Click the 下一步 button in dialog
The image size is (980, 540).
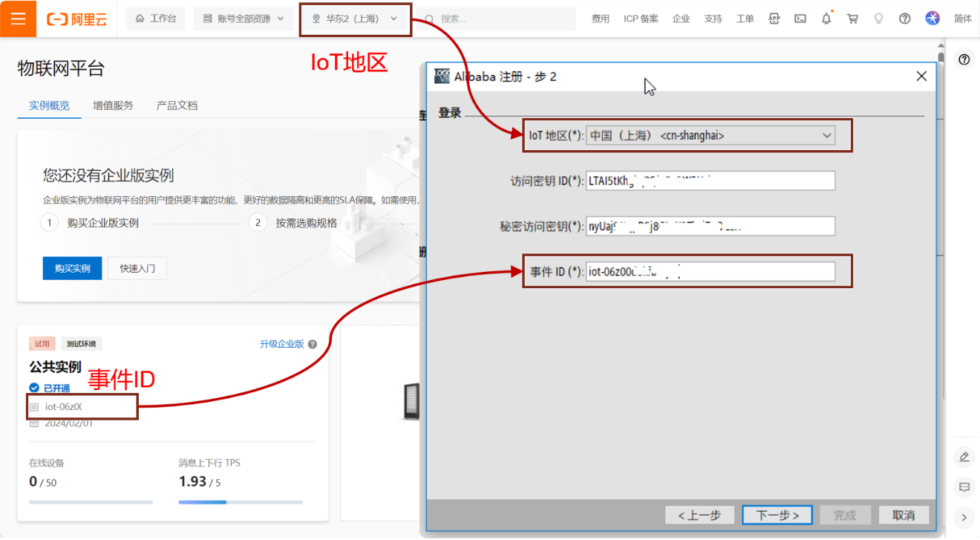777,515
